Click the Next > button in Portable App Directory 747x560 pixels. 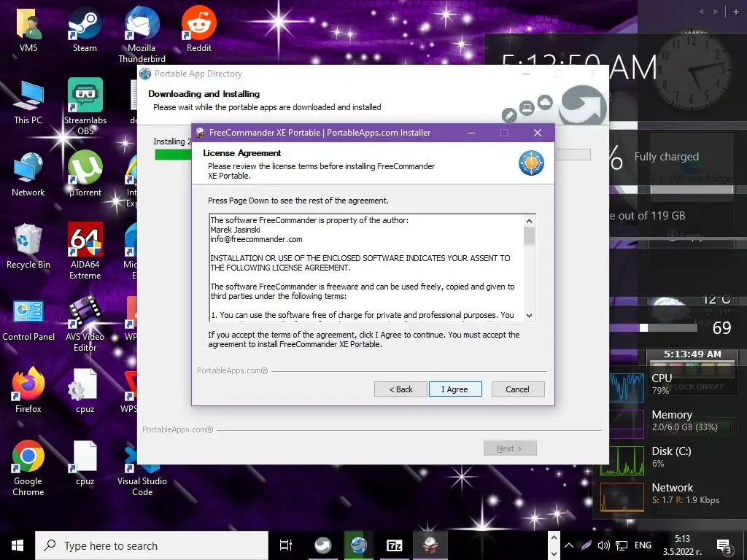(510, 448)
